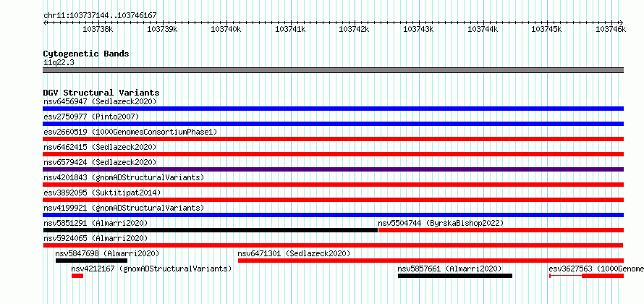Click the nsv5851291 (Almarri2020) label
Image resolution: width=644 pixels, height=304 pixels.
pyautogui.click(x=96, y=223)
